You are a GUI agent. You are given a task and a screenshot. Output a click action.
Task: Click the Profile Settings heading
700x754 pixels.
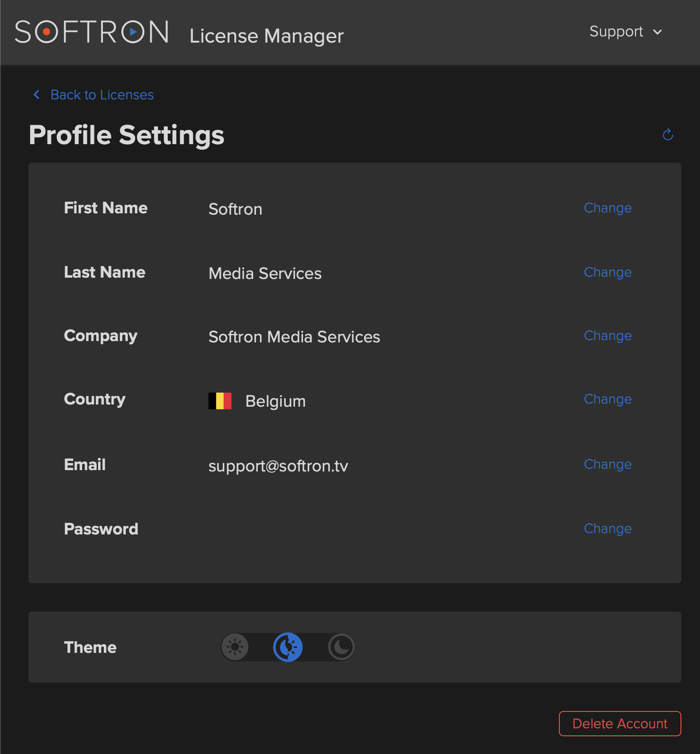(x=126, y=135)
